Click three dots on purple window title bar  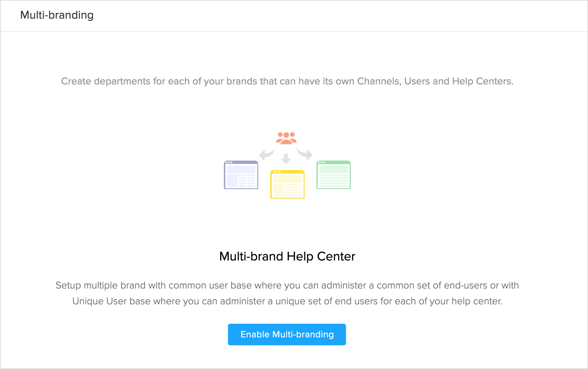tap(229, 162)
